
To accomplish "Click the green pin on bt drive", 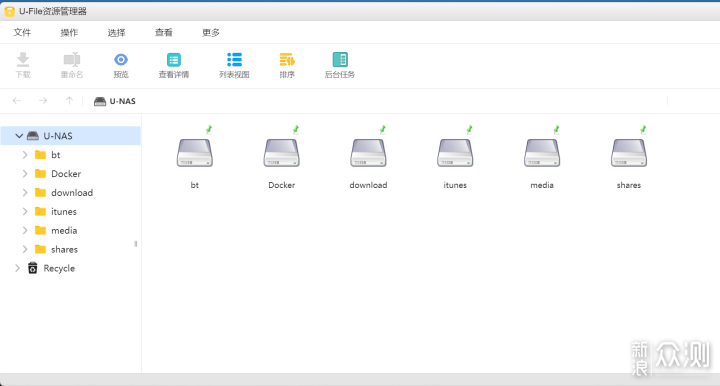I will 209,129.
